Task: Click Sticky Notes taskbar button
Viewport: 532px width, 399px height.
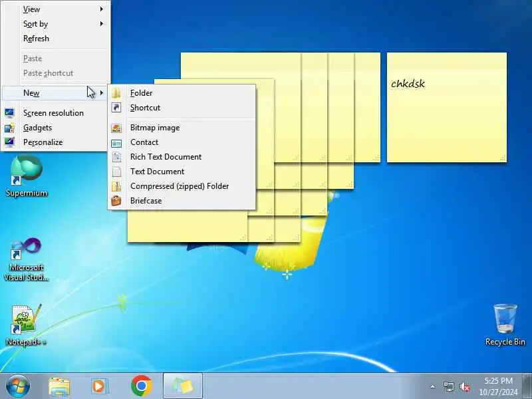Action: click(183, 386)
